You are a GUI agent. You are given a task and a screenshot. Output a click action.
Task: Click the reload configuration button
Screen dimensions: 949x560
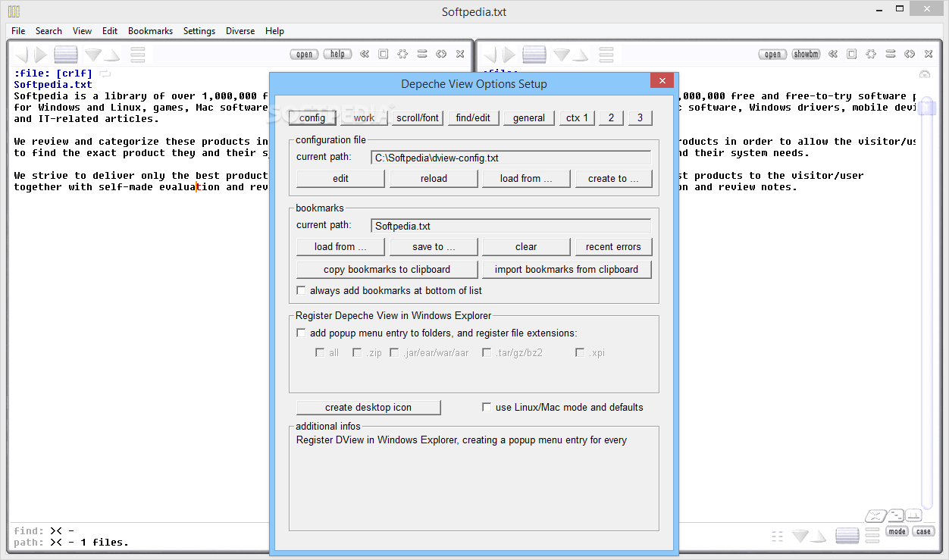coord(434,179)
